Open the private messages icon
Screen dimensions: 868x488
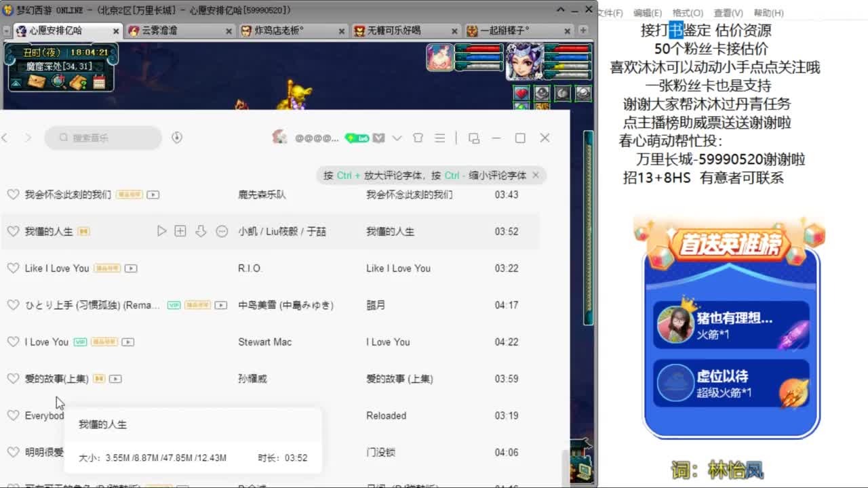click(x=379, y=138)
